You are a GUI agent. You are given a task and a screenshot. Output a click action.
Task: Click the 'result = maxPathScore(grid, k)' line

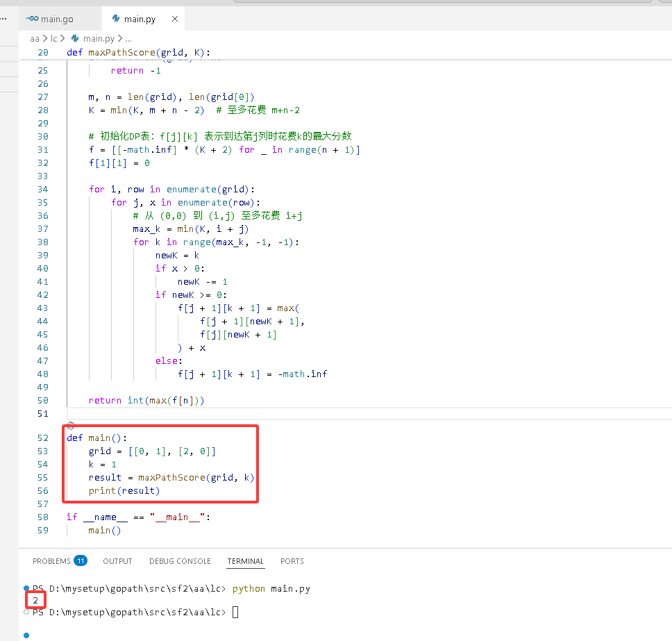click(x=171, y=478)
